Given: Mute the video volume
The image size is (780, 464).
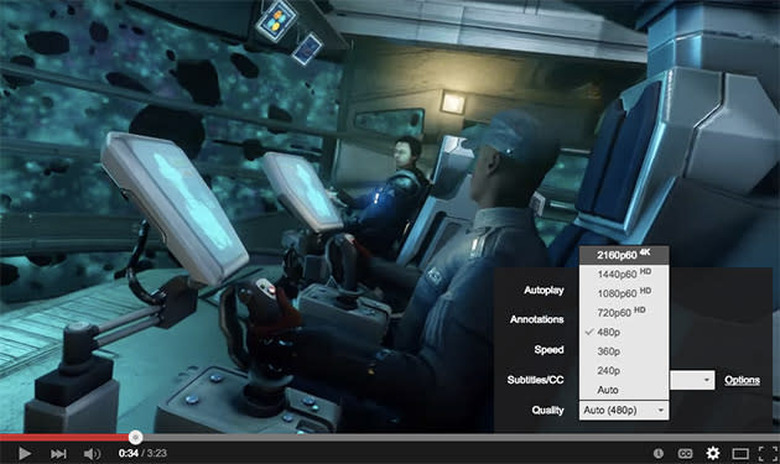Looking at the screenshot, I should click(92, 453).
